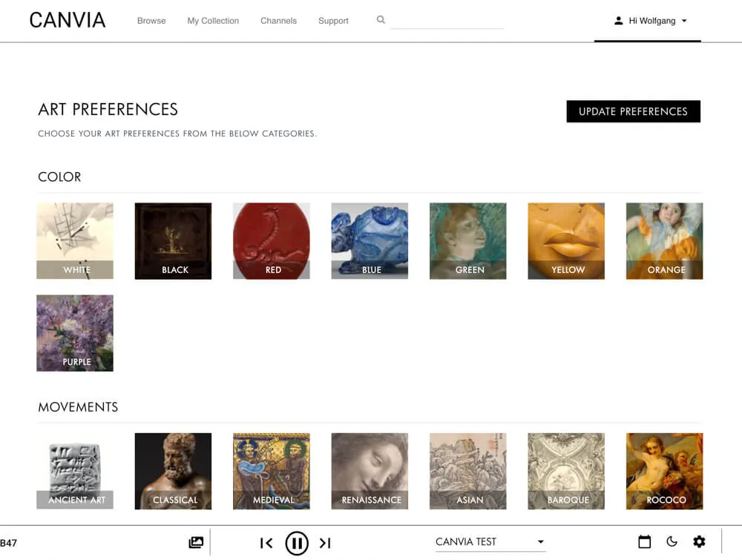Image resolution: width=742 pixels, height=560 pixels.
Task: Open settings gear icon
Action: 699,541
